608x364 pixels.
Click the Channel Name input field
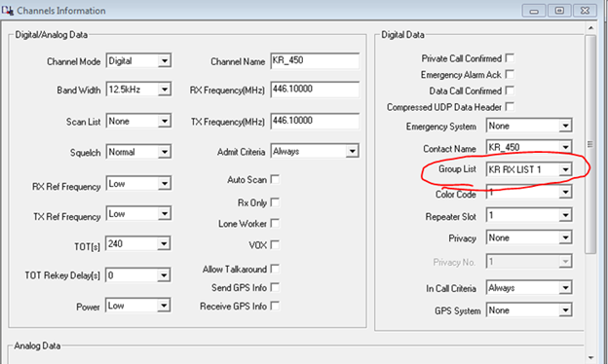[x=315, y=60]
